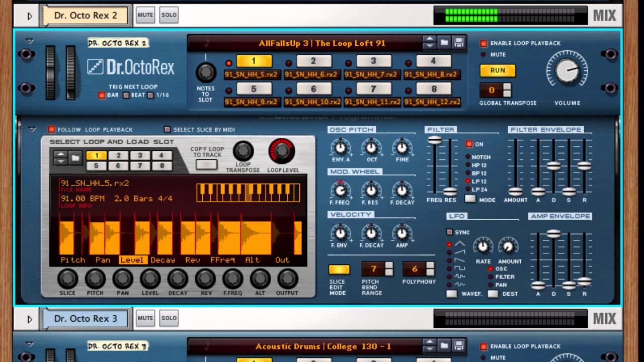Select the Decay slice edit parameter

(163, 260)
